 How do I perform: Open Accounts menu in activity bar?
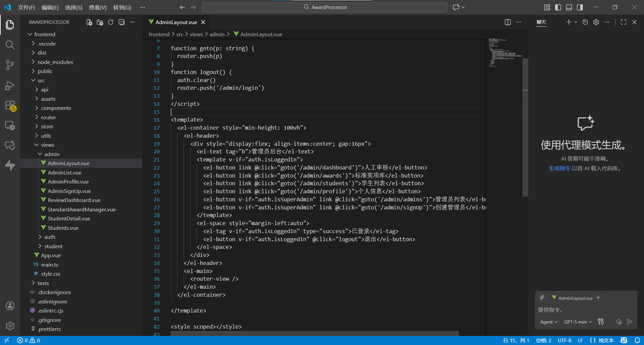click(x=10, y=305)
